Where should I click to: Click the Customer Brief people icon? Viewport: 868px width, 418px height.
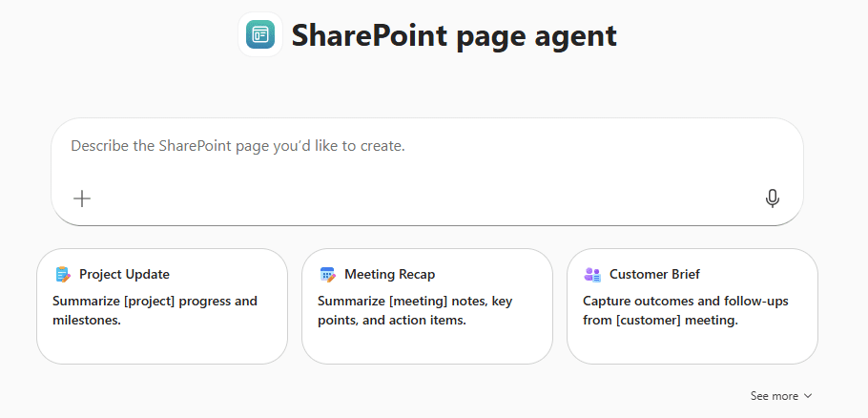(x=592, y=274)
